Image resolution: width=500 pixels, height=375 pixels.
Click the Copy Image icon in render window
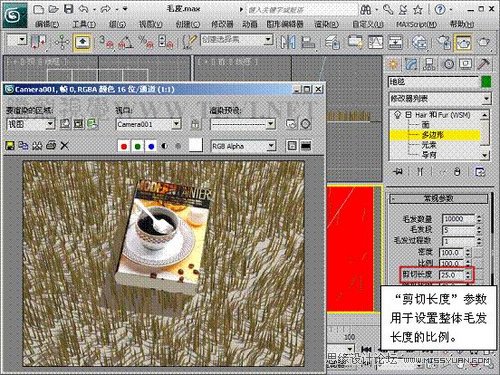[23, 146]
